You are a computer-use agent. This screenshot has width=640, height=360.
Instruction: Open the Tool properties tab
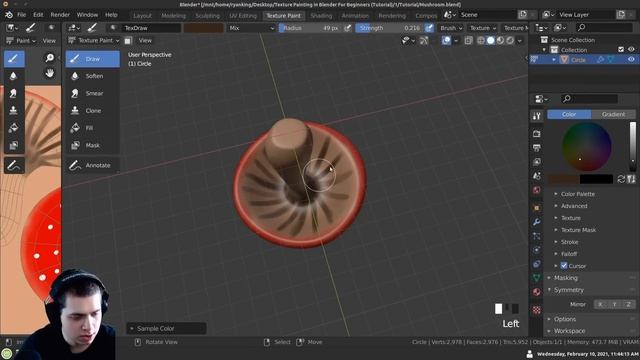(x=537, y=116)
